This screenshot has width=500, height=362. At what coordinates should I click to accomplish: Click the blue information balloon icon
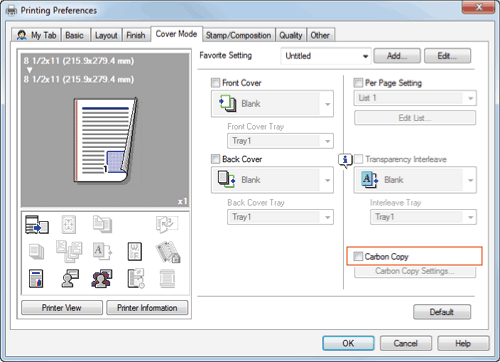[x=345, y=160]
